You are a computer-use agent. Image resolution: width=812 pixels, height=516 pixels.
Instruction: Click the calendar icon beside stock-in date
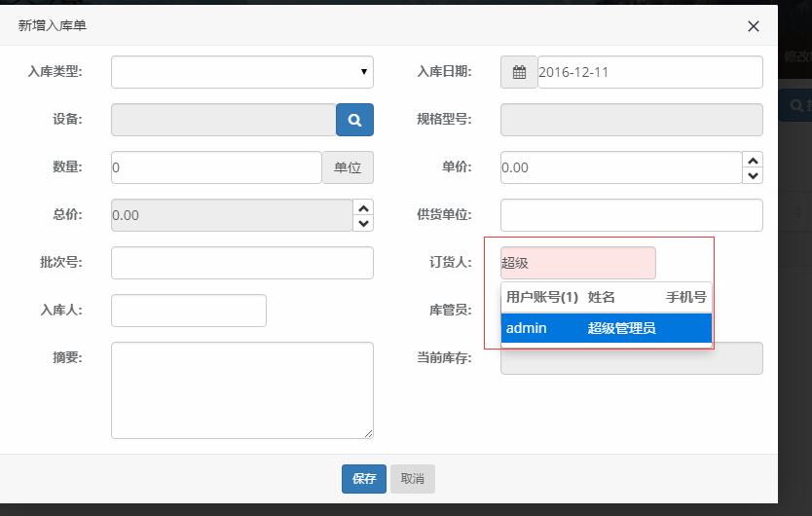click(x=519, y=72)
